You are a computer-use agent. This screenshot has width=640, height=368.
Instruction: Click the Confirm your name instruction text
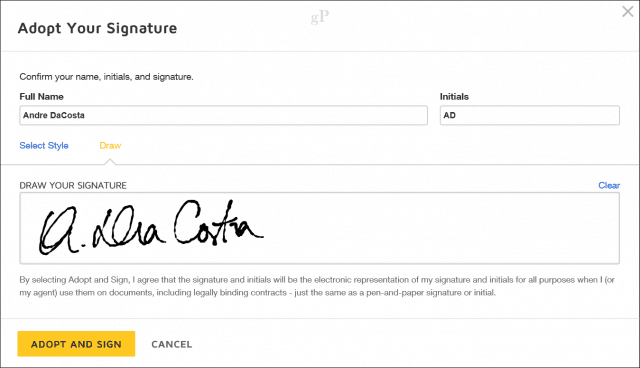pyautogui.click(x=107, y=77)
